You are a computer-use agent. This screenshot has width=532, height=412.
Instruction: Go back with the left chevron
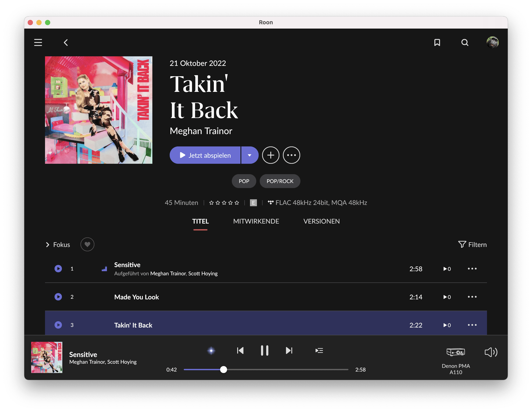tap(66, 43)
